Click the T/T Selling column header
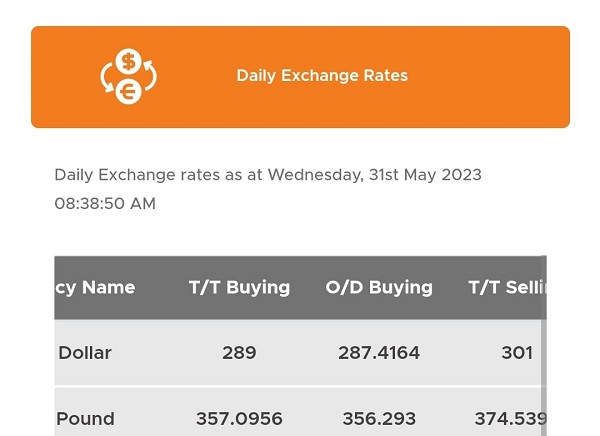This screenshot has width=600, height=436. (507, 287)
